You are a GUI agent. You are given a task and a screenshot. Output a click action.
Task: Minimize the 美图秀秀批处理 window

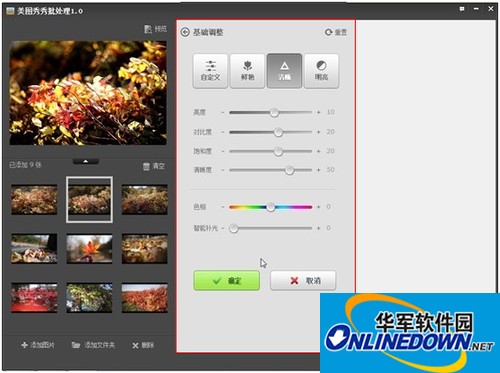point(476,9)
